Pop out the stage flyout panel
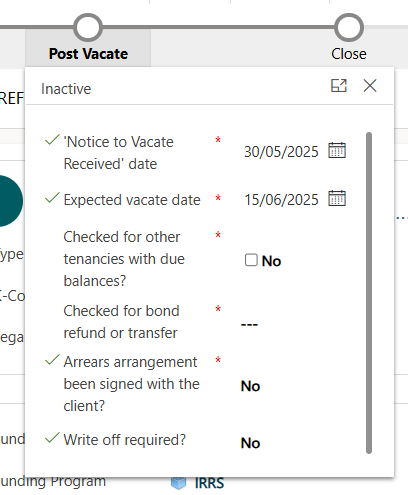This screenshot has width=408, height=495. pos(339,86)
